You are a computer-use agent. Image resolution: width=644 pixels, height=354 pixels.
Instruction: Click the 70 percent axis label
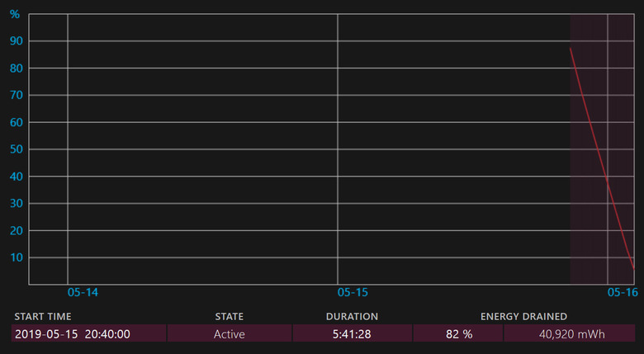[17, 95]
